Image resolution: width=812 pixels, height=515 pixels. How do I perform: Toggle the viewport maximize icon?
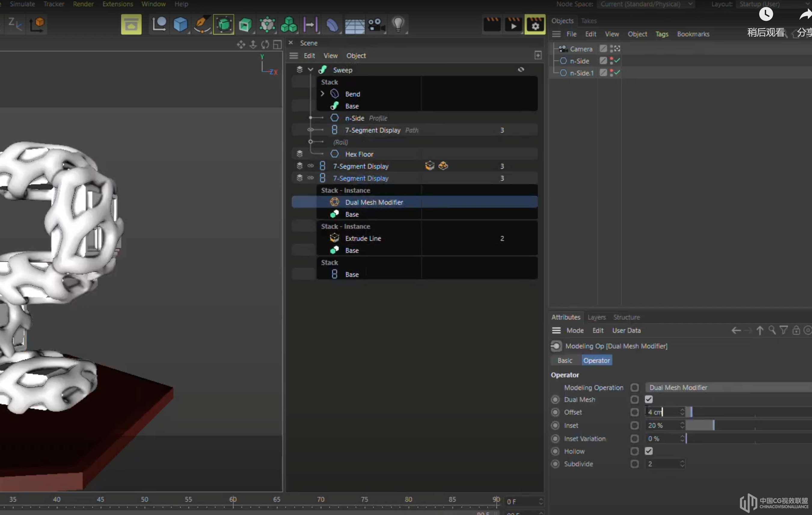pos(277,44)
